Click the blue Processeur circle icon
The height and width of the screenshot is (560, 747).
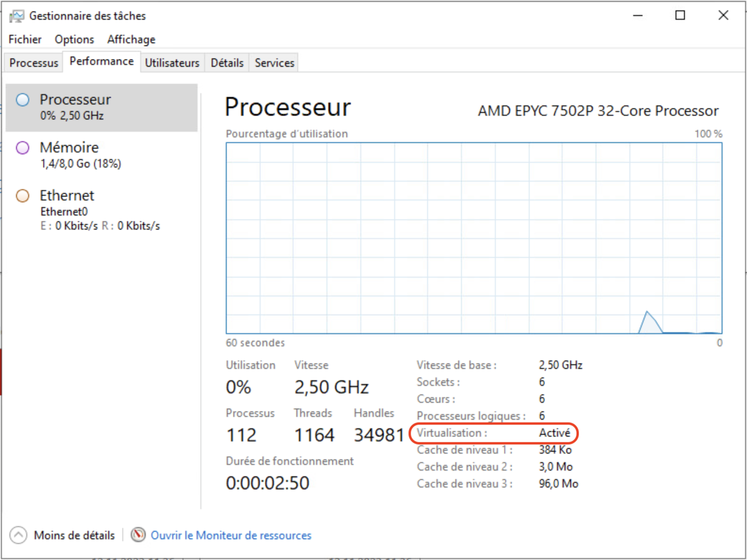[x=23, y=100]
